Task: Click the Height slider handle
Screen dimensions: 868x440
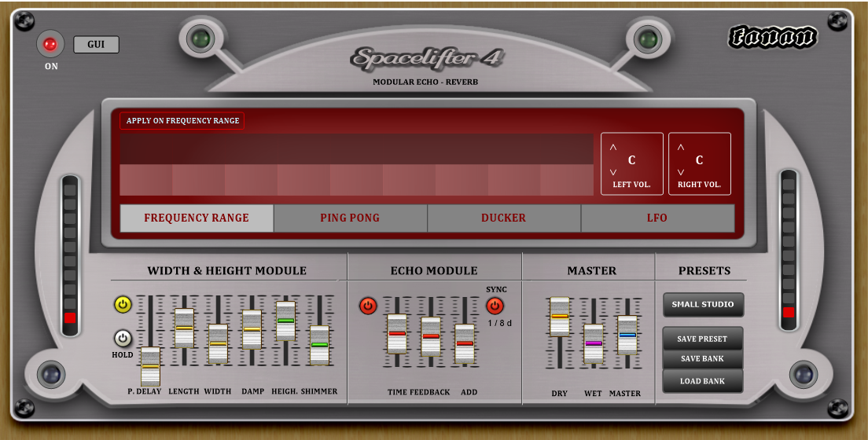Action: (x=285, y=321)
